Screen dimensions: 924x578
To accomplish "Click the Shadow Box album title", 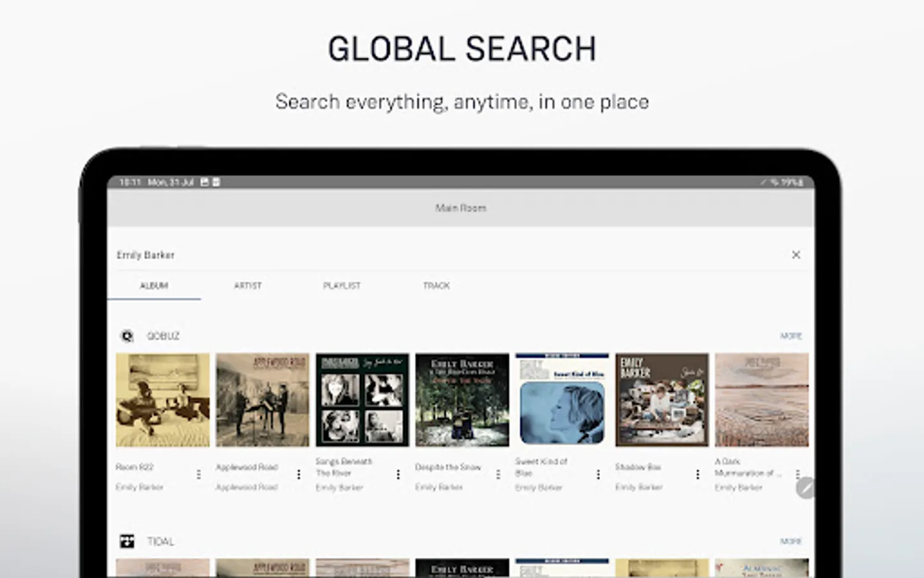I will point(638,467).
